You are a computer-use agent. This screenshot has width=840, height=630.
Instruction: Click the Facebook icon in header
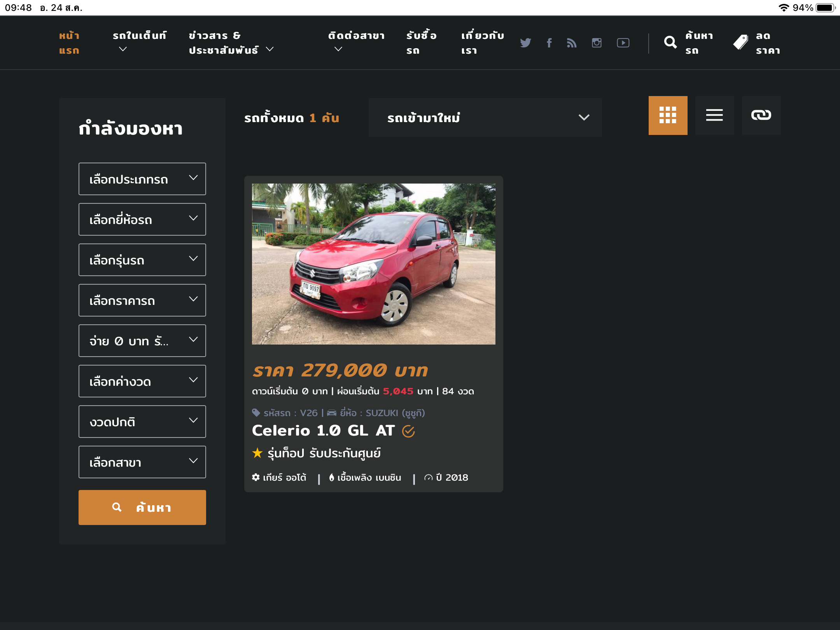tap(549, 43)
